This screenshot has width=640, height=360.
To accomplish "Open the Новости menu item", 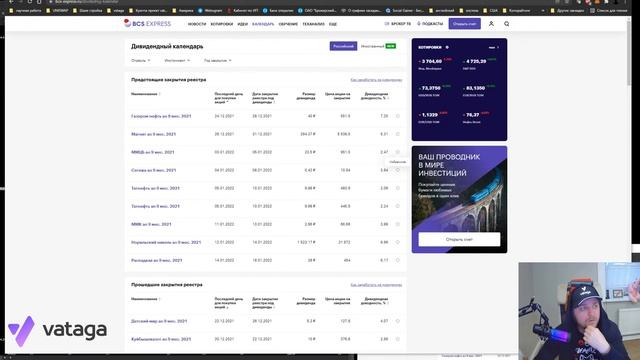I will coord(197,24).
